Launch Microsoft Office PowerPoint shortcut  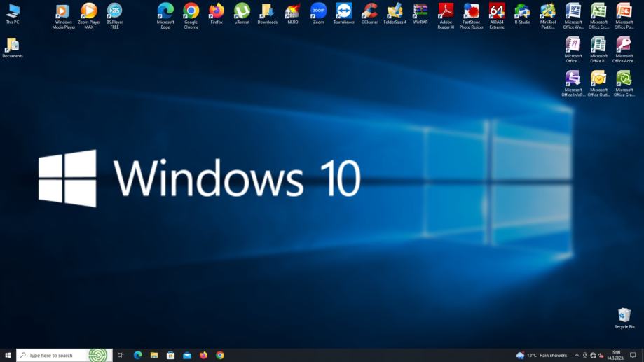point(624,16)
